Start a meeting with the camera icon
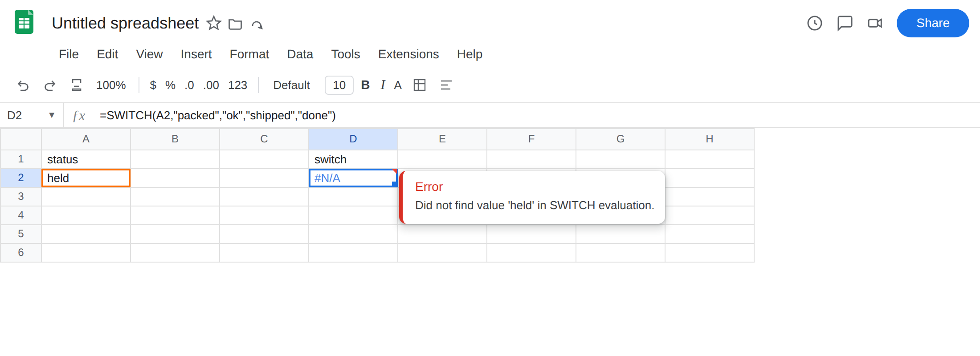 click(x=875, y=23)
